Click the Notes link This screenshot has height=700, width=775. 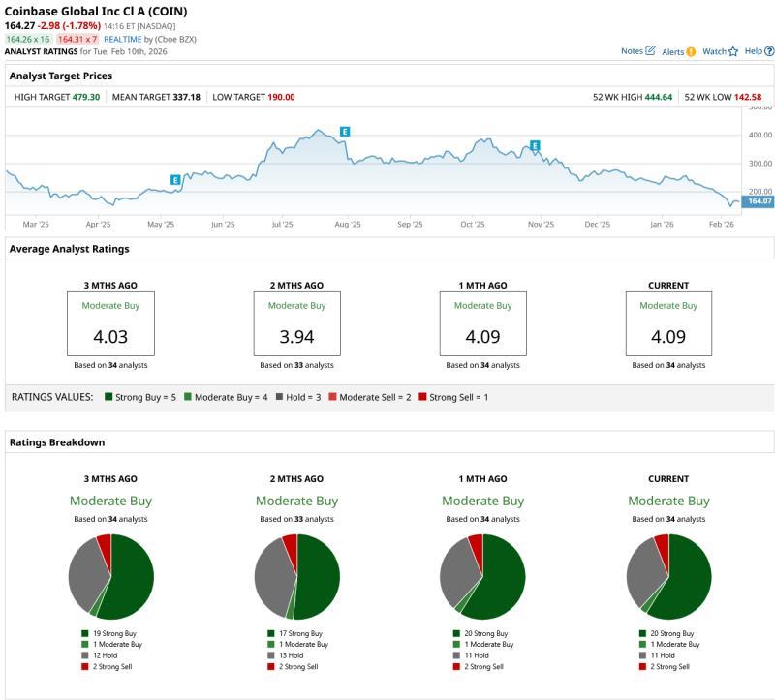(x=632, y=51)
